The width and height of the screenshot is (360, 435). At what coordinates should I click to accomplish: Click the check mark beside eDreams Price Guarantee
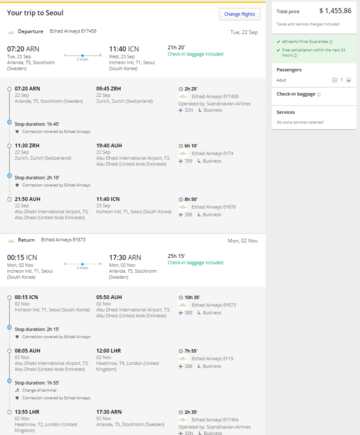tap(278, 42)
